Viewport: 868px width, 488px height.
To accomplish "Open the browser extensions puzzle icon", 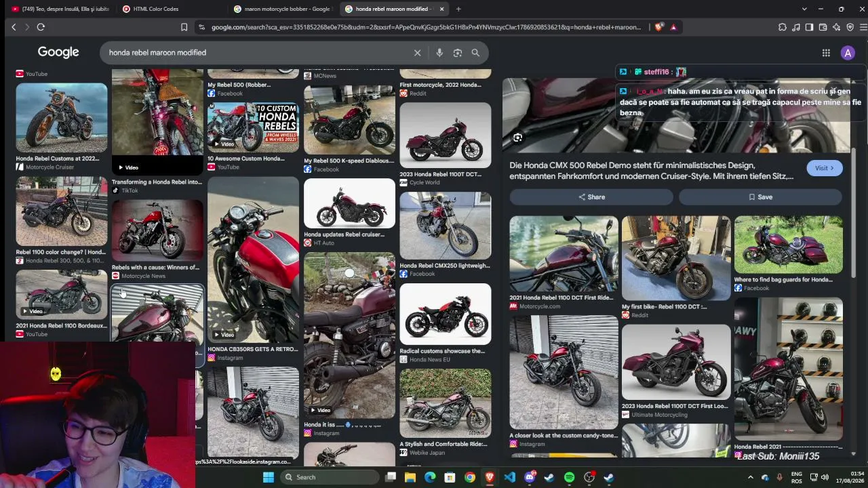I will (783, 27).
